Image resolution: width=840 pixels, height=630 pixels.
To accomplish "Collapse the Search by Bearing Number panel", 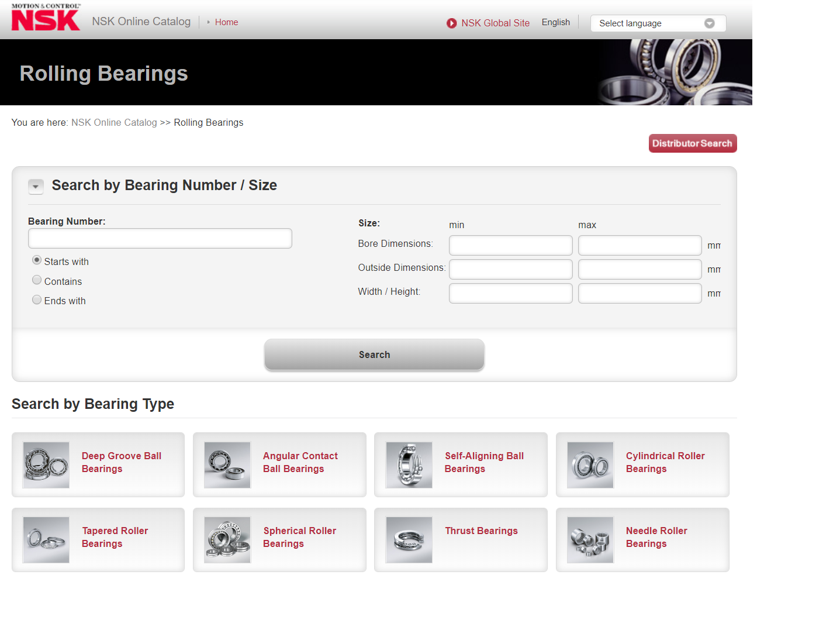I will [36, 187].
